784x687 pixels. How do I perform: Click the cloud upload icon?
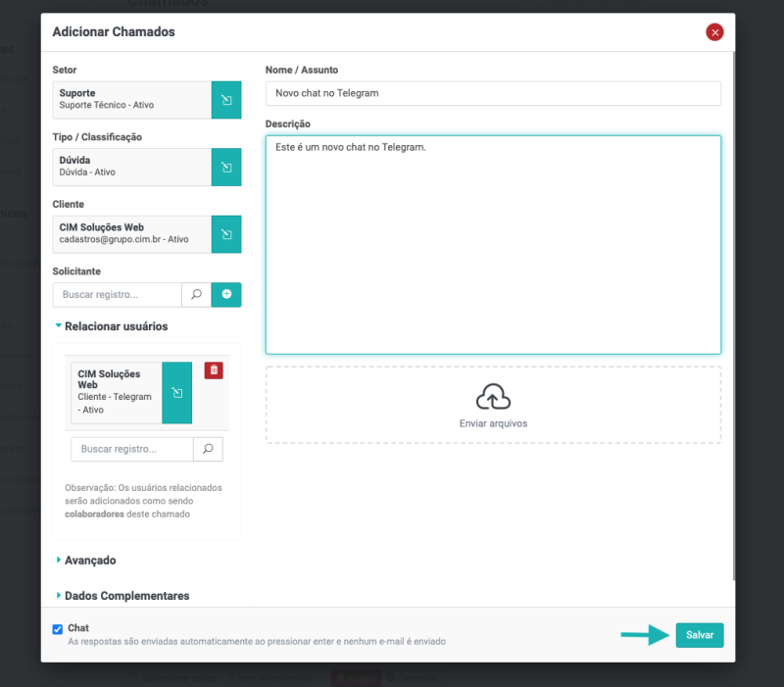(493, 397)
